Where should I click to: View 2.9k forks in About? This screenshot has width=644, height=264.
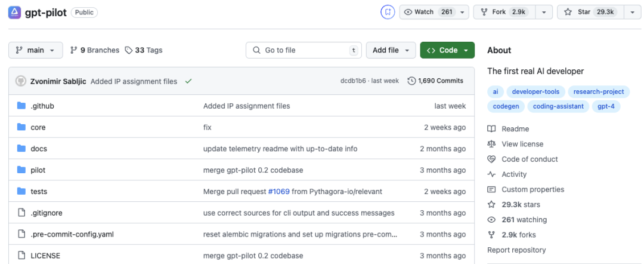point(512,235)
